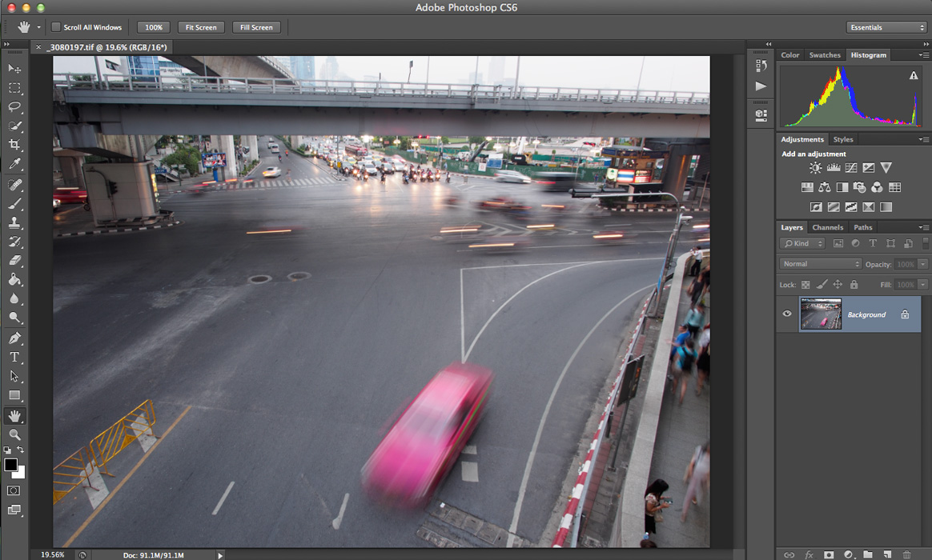Click the Fill Screen button
The width and height of the screenshot is (932, 560).
[256, 27]
